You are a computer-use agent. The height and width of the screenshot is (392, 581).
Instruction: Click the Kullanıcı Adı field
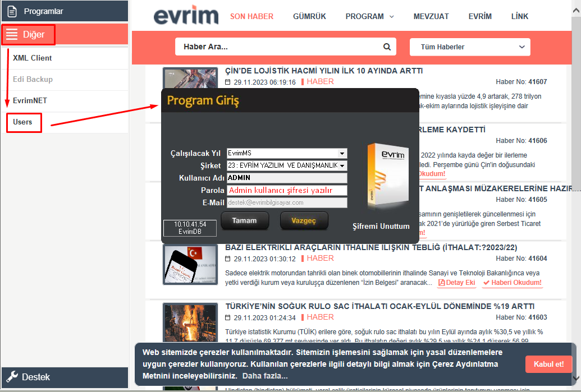287,178
